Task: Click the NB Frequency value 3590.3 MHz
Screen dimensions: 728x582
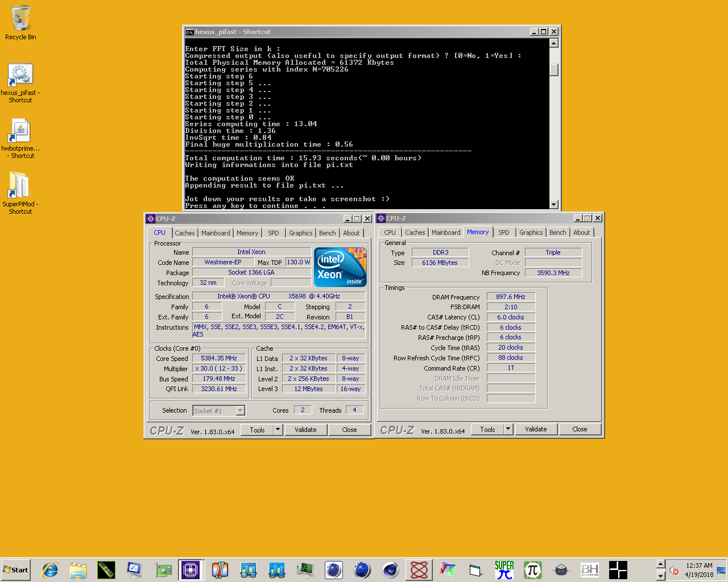Action: [x=553, y=273]
